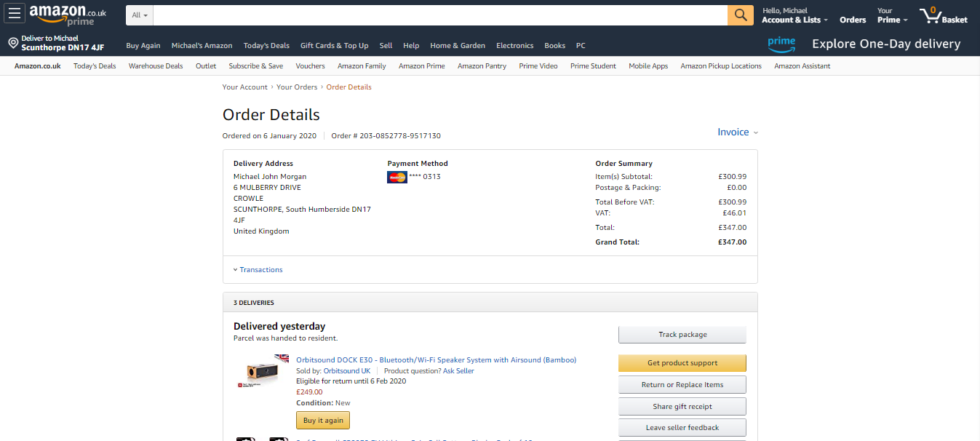Open Michael's Amazon
Viewport: 980px width, 441px height.
coord(202,46)
